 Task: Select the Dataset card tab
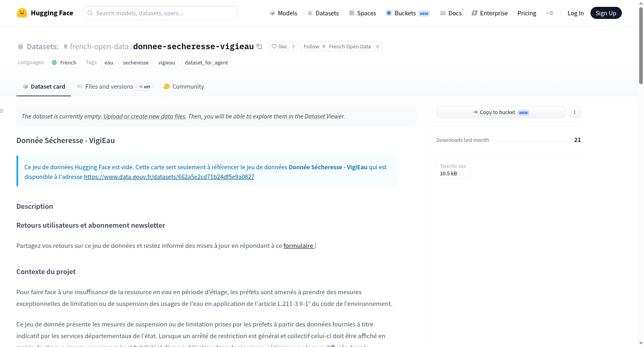[x=44, y=87]
